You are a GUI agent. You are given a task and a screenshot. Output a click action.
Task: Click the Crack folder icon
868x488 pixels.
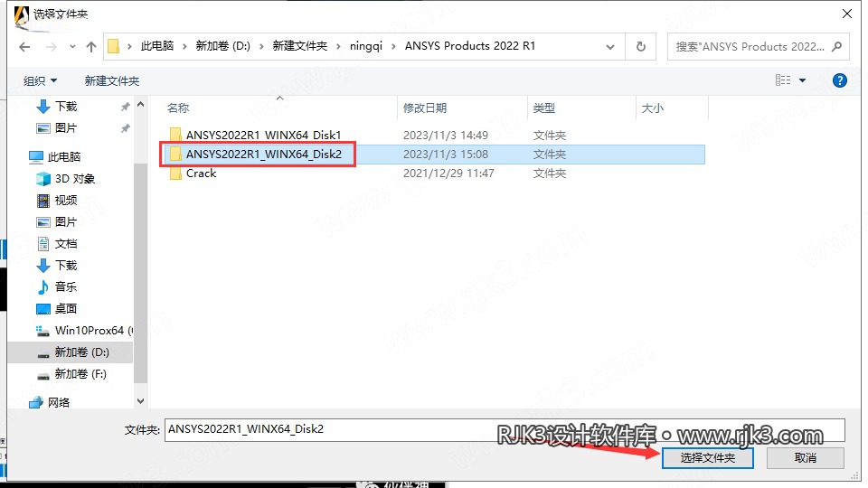pyautogui.click(x=175, y=174)
